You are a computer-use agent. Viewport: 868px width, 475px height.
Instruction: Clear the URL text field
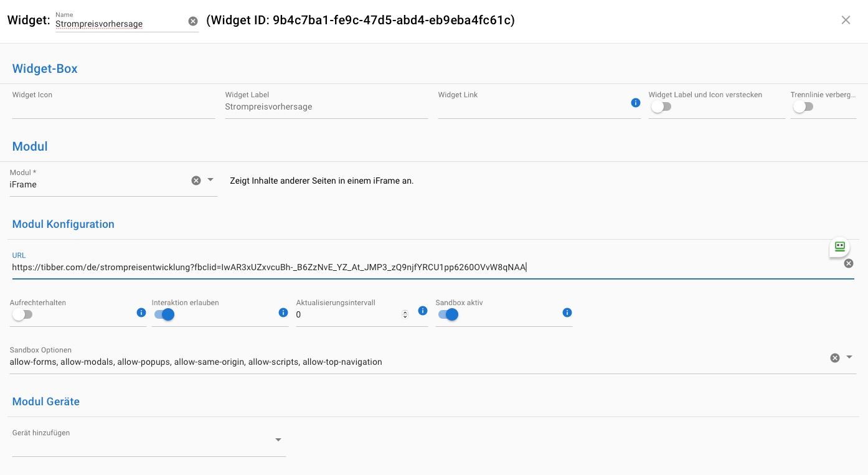pos(848,263)
